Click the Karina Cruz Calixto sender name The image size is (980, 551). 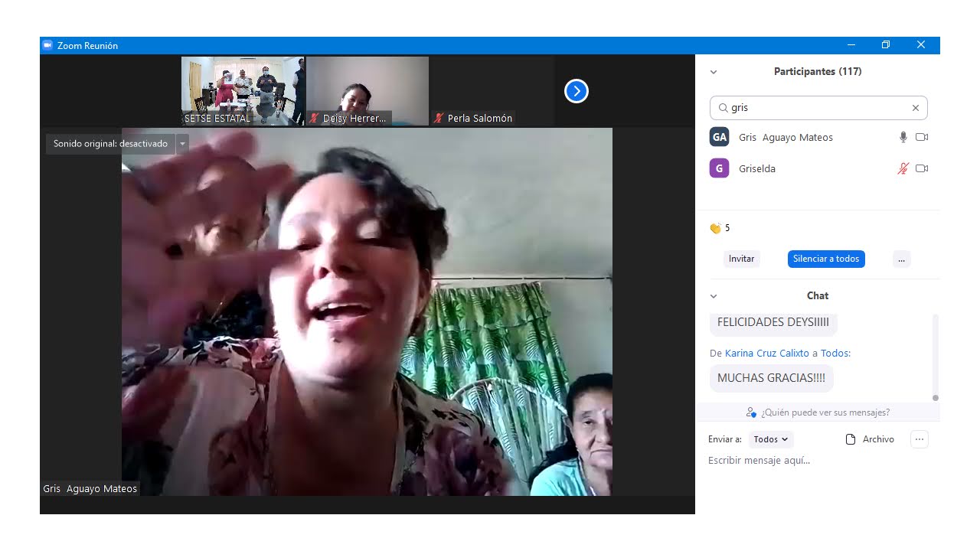(769, 354)
